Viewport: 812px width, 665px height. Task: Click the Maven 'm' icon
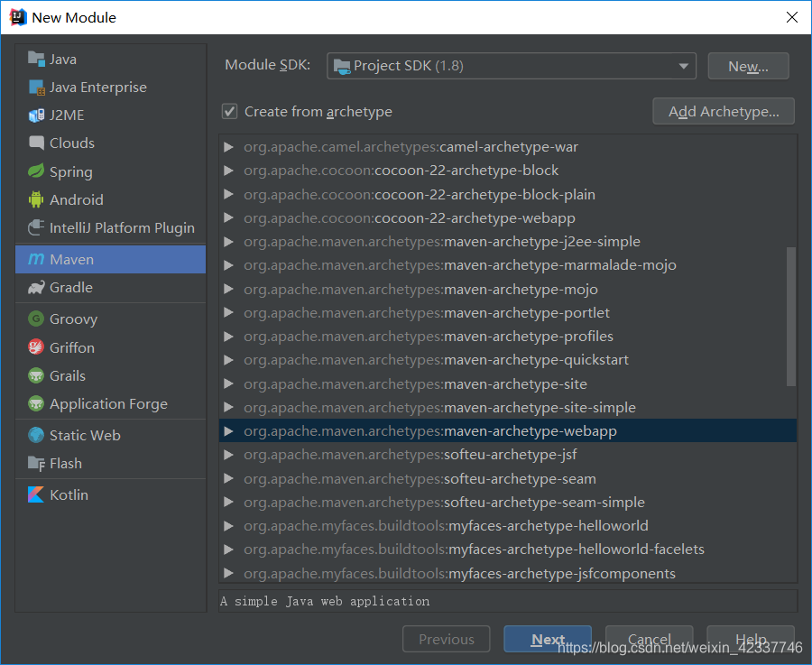coord(36,259)
